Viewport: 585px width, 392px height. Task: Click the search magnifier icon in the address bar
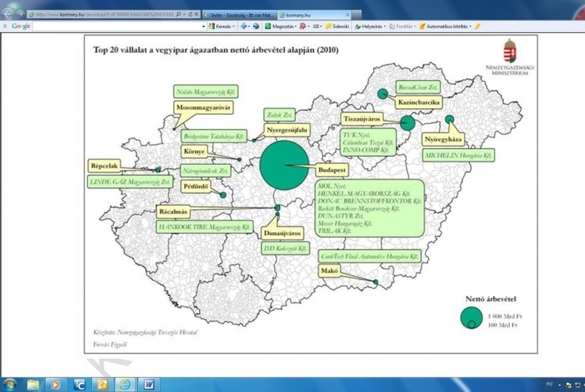pyautogui.click(x=178, y=14)
